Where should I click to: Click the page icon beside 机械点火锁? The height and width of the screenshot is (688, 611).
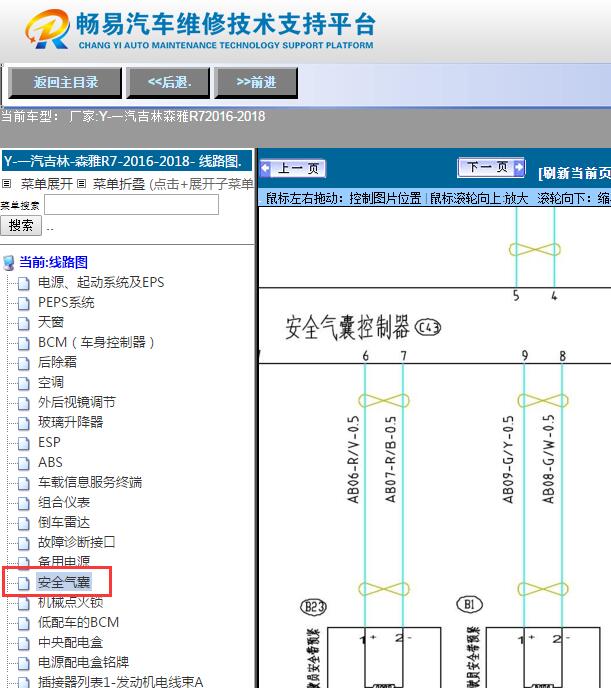(24, 603)
